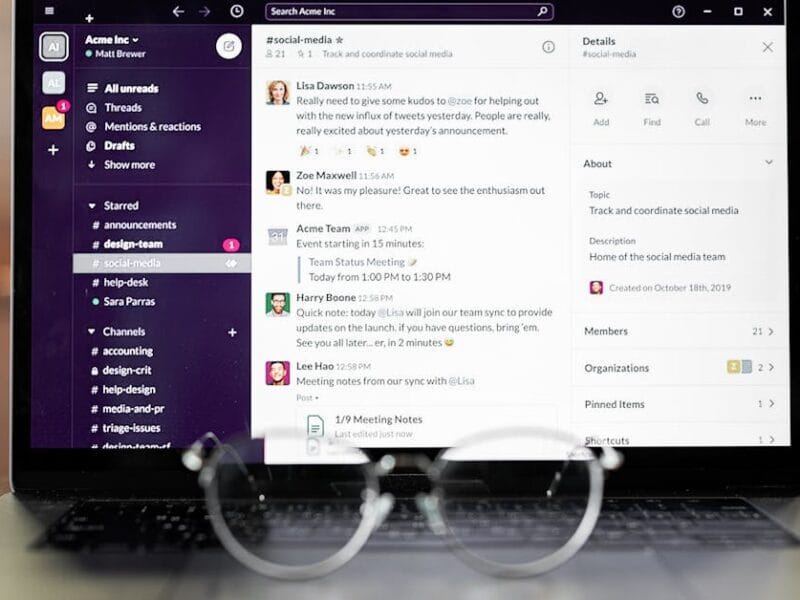Viewport: 800px width, 600px height.
Task: Toggle the star on #social-media
Action: pyautogui.click(x=340, y=40)
